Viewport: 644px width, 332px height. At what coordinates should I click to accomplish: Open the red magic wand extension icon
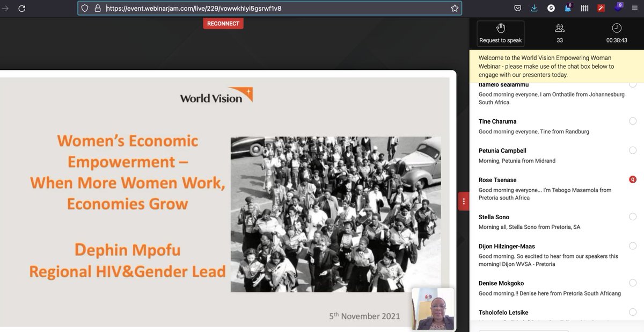[x=602, y=8]
